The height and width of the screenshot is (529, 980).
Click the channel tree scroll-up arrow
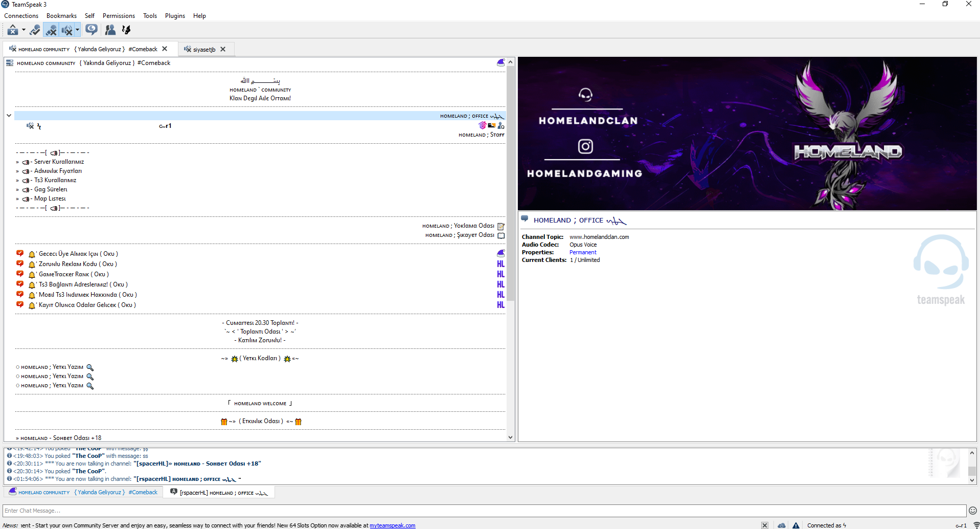pos(510,62)
